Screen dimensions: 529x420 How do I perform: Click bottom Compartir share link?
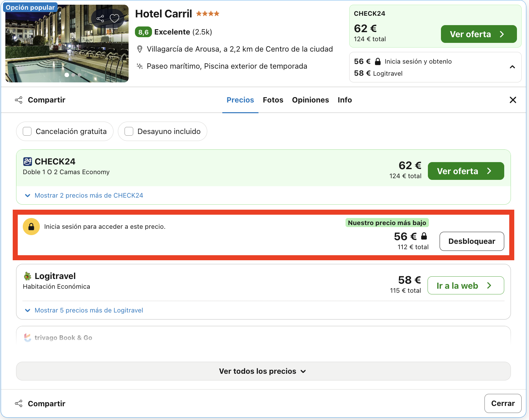[x=40, y=404]
